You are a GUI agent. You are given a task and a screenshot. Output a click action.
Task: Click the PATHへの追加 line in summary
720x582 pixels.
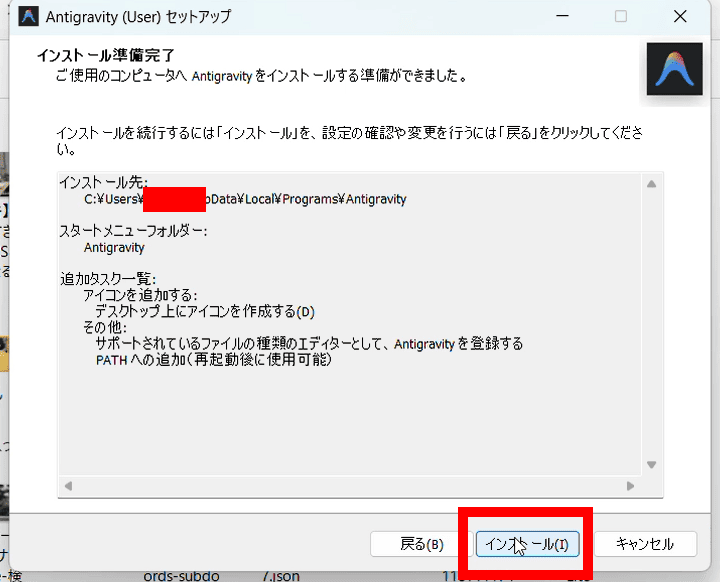click(213, 359)
